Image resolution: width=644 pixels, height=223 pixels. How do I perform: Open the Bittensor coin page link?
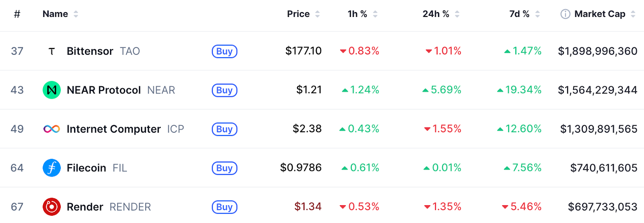[x=90, y=51]
